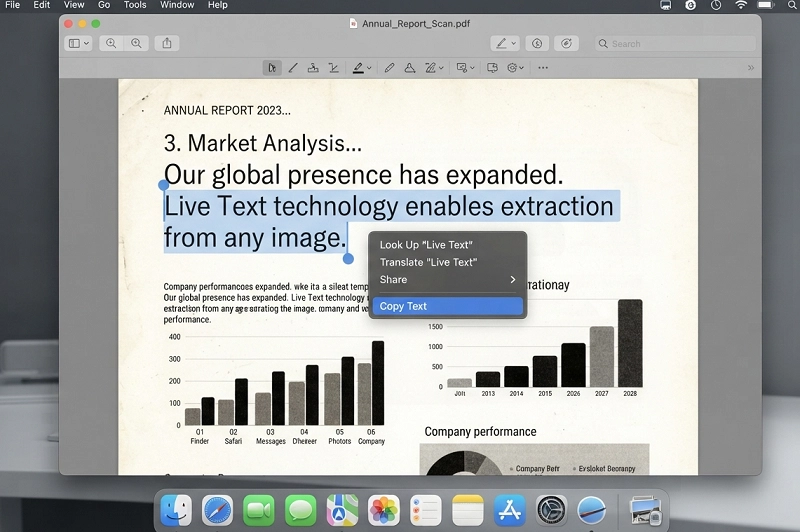Click the signature pen tool icon
The height and width of the screenshot is (532, 800).
tap(431, 68)
